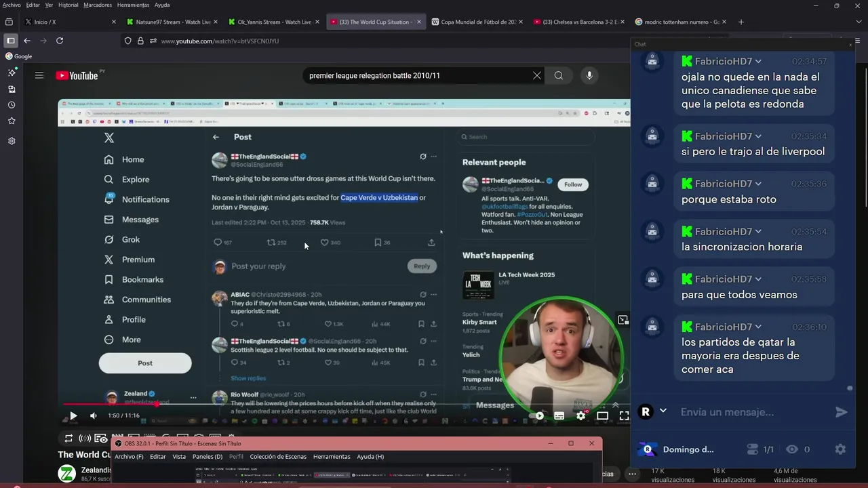Enter fullscreen on the YouTube player
The width and height of the screenshot is (868, 488).
624,415
